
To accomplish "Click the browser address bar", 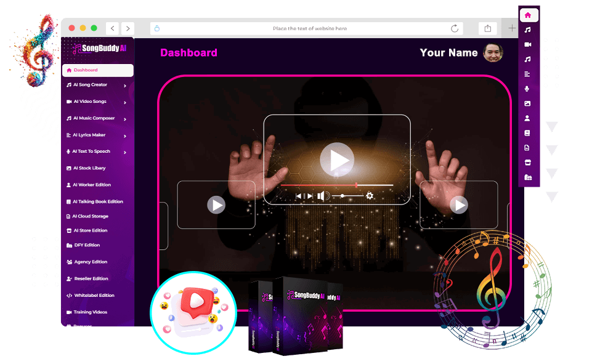I will tap(310, 28).
